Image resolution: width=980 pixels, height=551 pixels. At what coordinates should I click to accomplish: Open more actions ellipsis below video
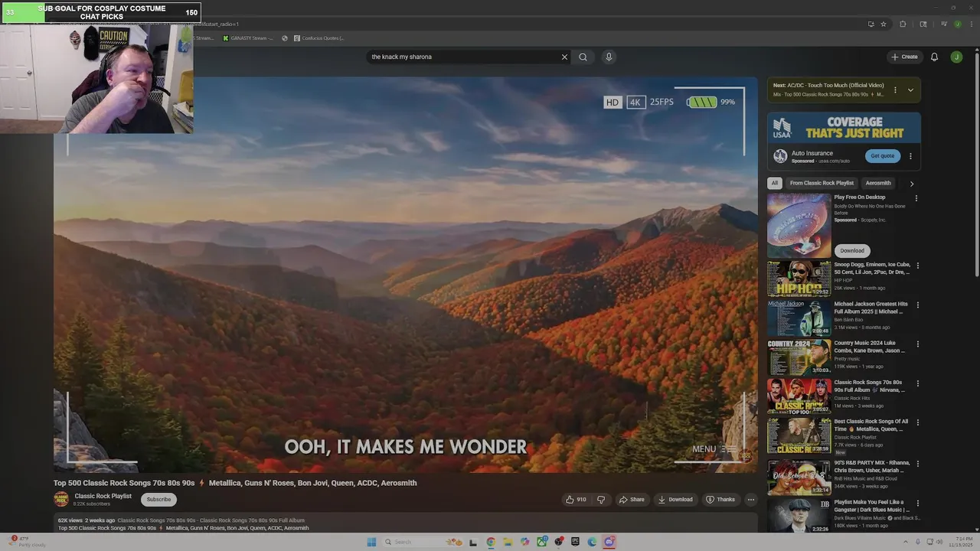(x=751, y=500)
